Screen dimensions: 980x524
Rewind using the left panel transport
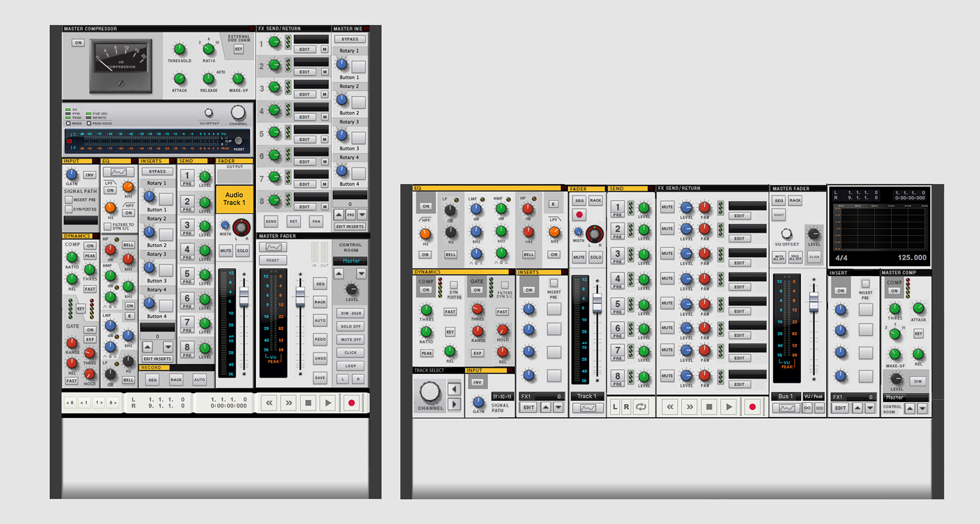tap(269, 403)
